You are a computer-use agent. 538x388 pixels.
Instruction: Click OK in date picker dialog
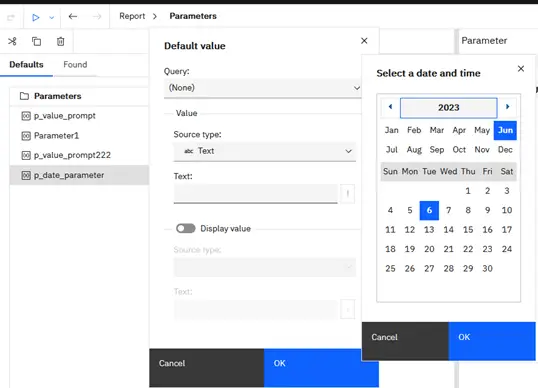pos(492,341)
